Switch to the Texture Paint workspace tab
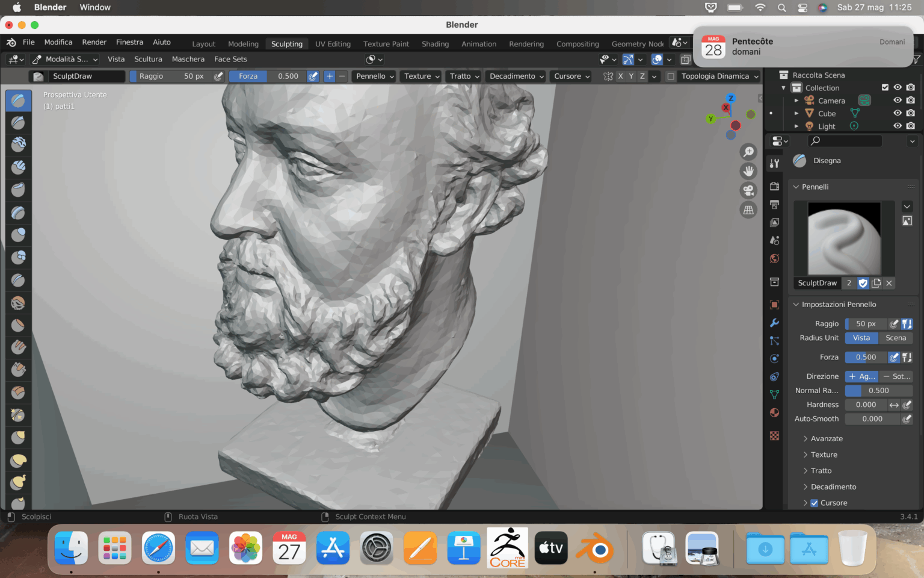The image size is (924, 578). (386, 44)
